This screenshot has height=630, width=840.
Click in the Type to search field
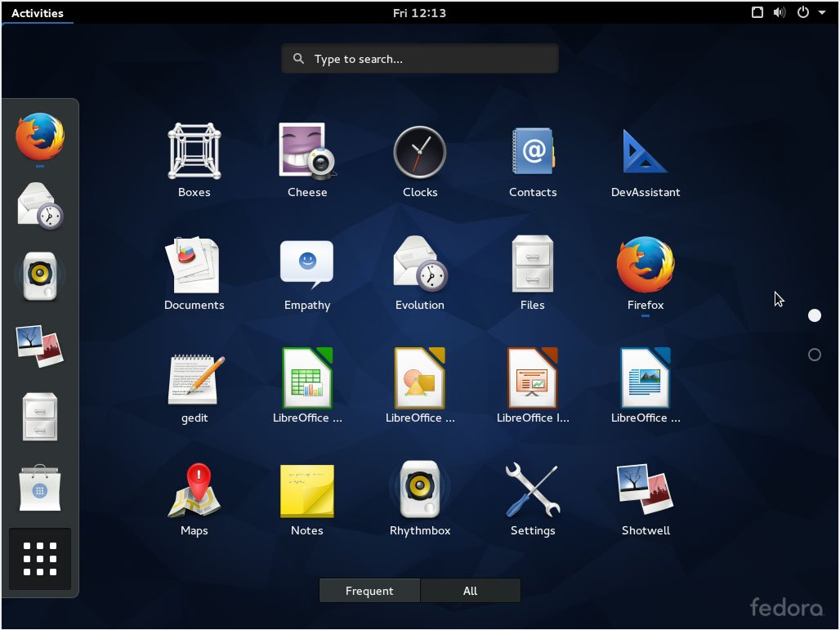pyautogui.click(x=420, y=59)
